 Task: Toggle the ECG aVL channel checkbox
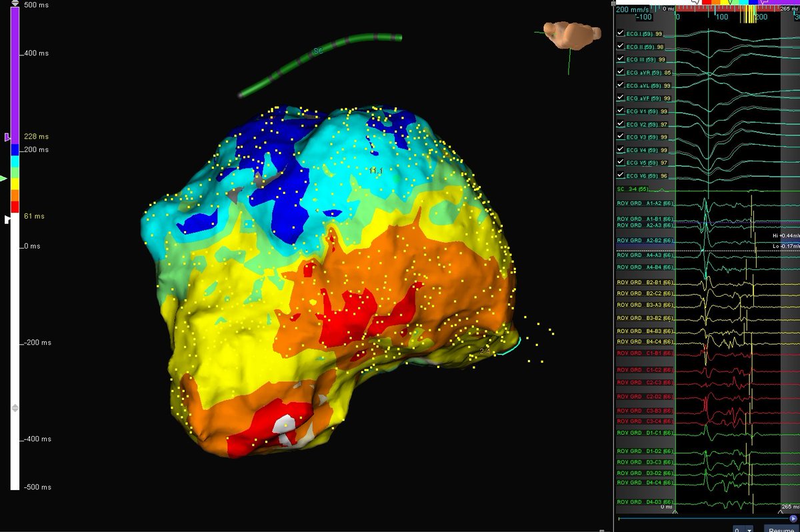click(620, 85)
